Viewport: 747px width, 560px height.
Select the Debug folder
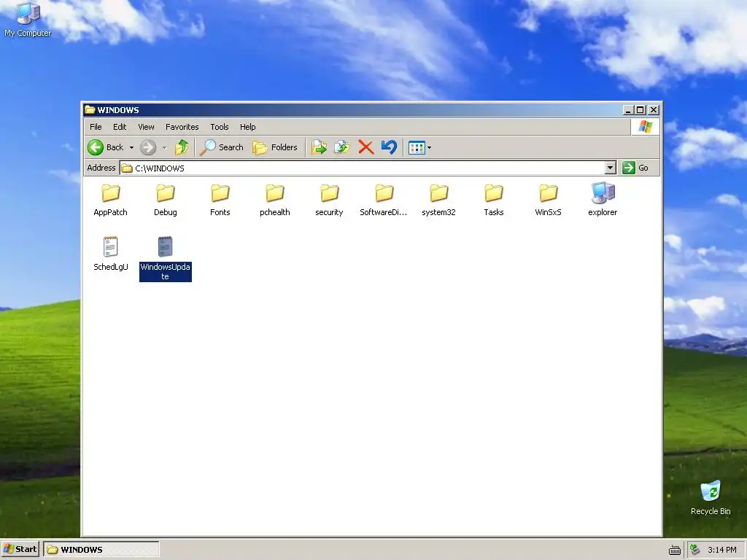166,201
